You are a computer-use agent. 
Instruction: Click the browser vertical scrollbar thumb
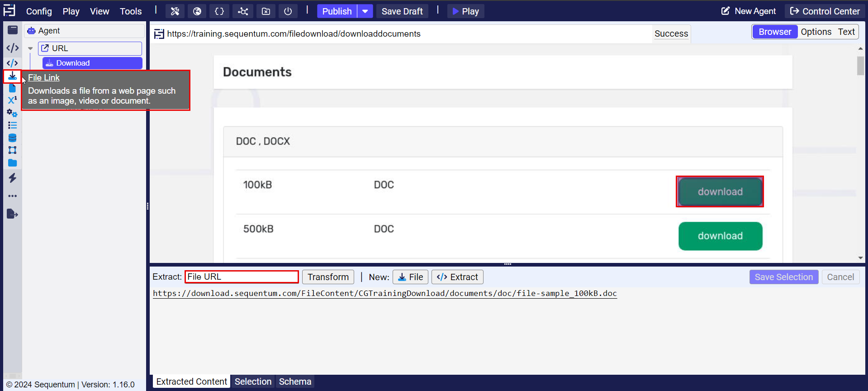860,66
